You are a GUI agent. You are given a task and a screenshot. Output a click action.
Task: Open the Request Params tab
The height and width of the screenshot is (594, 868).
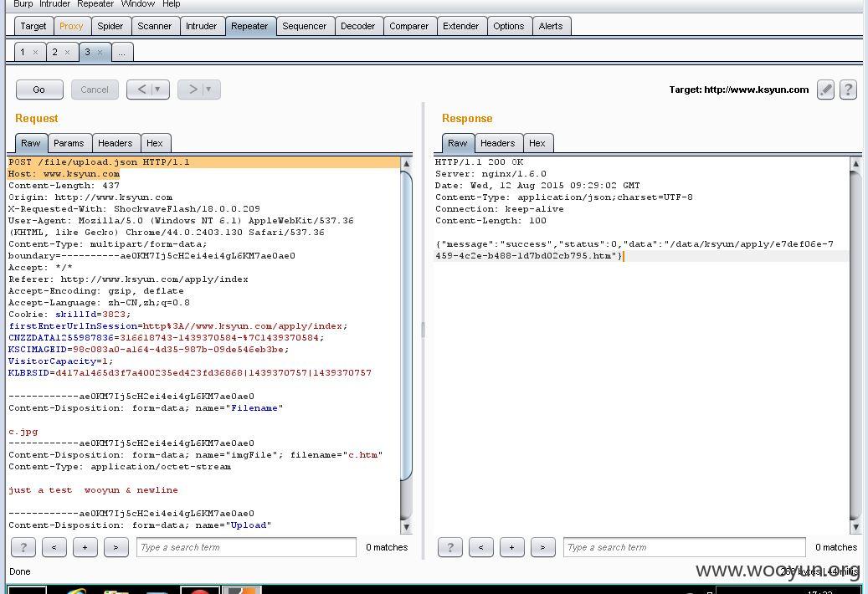point(69,143)
